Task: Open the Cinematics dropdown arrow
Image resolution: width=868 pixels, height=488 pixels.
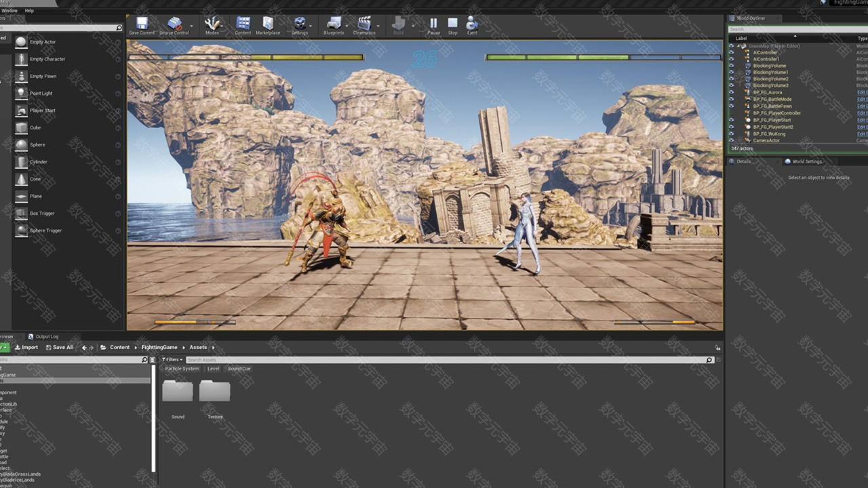Action: (x=379, y=26)
